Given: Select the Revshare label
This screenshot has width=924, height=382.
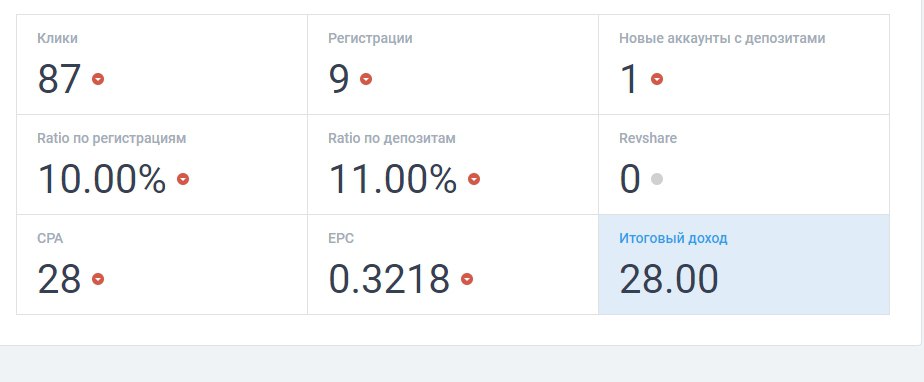Looking at the screenshot, I should pos(648,139).
